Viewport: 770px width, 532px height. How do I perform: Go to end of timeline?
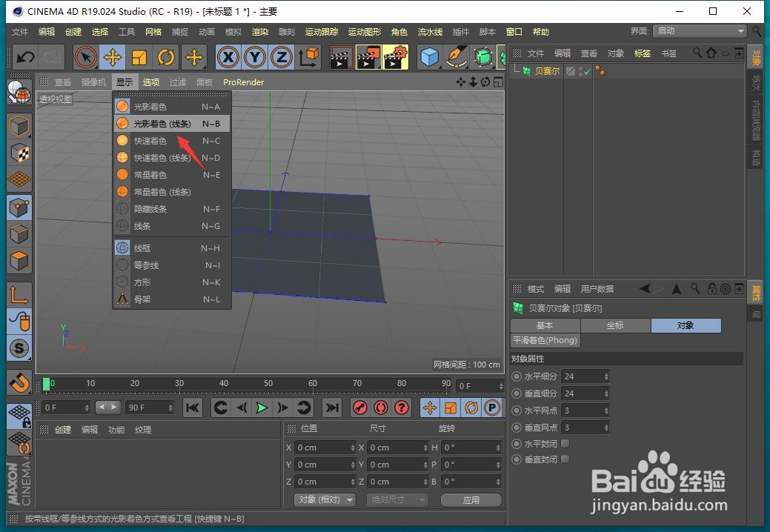pyautogui.click(x=332, y=408)
